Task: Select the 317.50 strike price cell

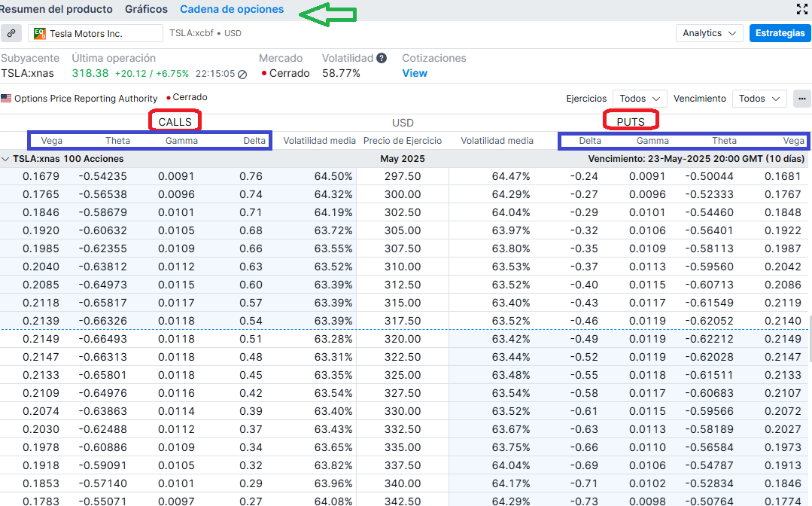Action: [x=403, y=321]
